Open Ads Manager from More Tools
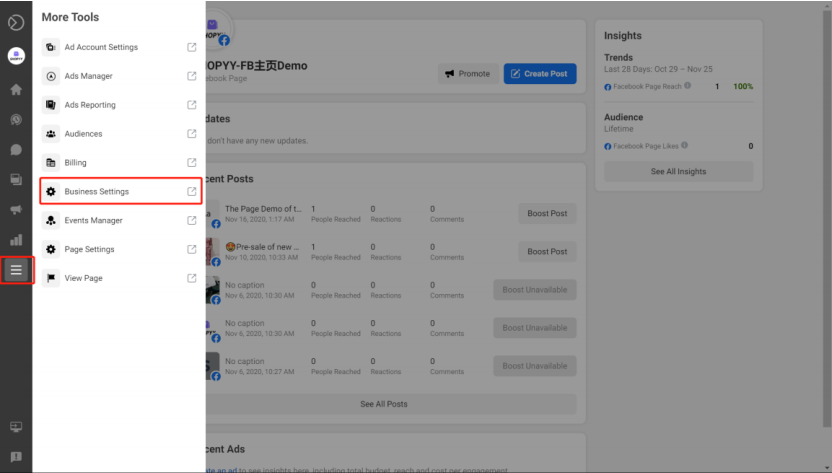 pyautogui.click(x=120, y=76)
